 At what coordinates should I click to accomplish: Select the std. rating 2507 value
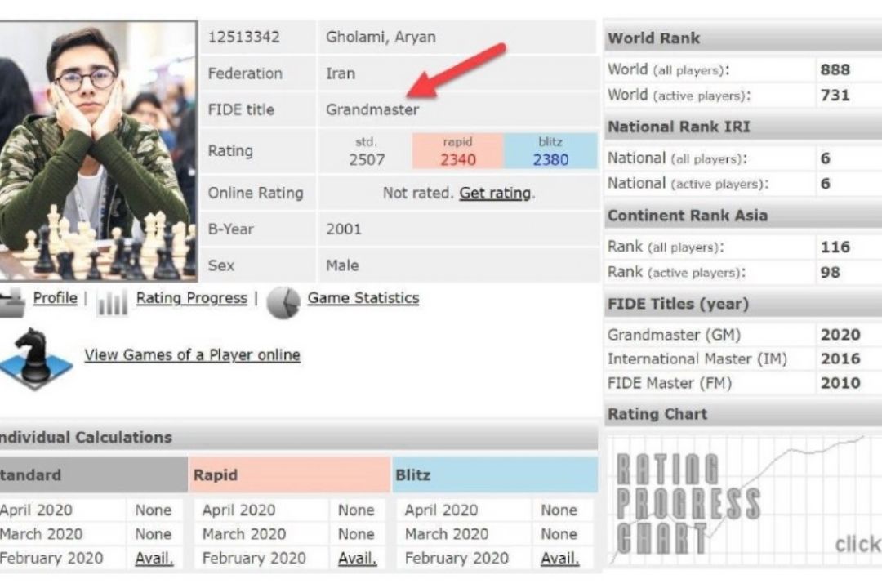[x=367, y=160]
